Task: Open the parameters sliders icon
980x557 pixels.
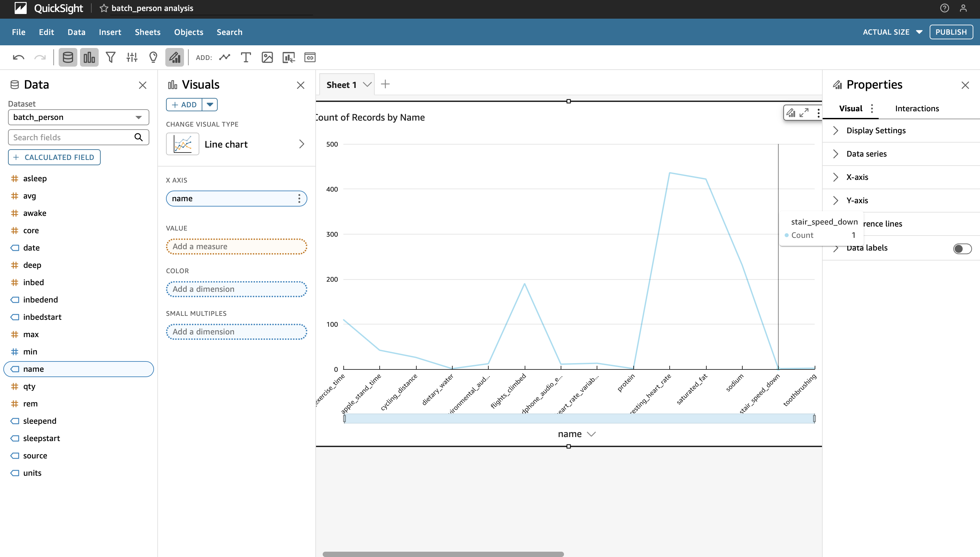Action: (x=132, y=58)
